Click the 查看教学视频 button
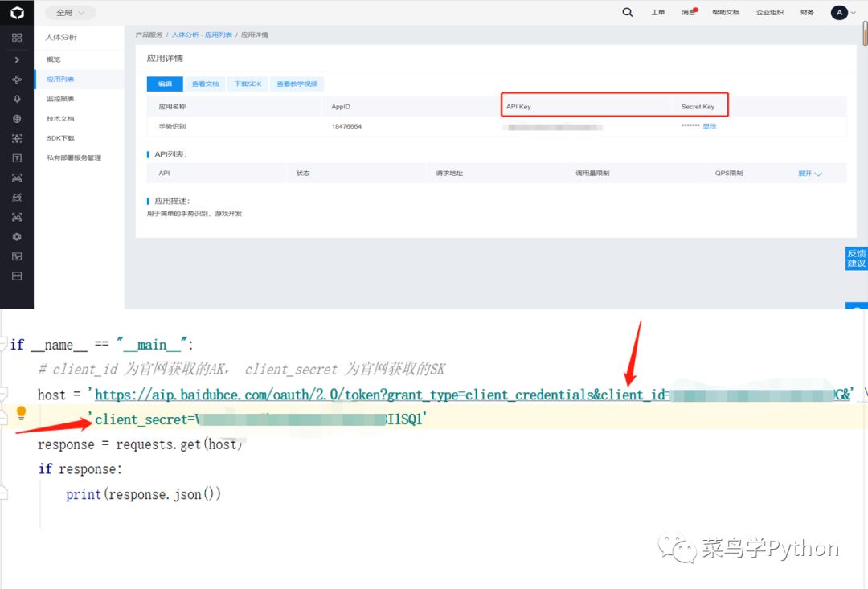This screenshot has height=589, width=868. 297,84
